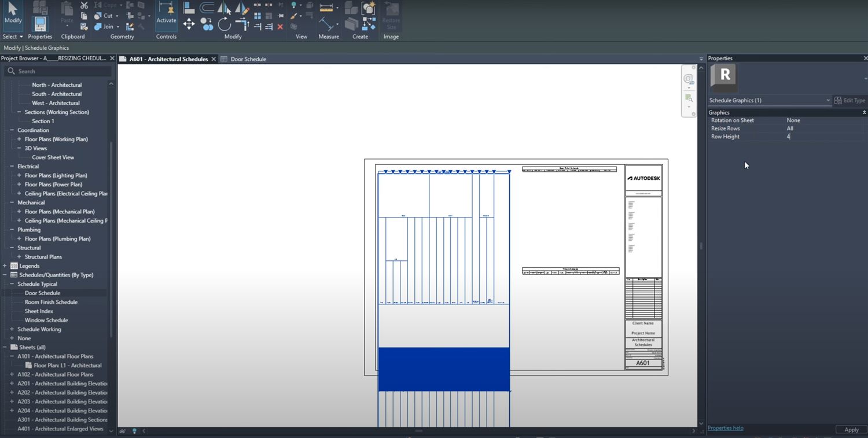Image resolution: width=868 pixels, height=438 pixels.
Task: Collapse the Electrical node
Action: [12, 167]
